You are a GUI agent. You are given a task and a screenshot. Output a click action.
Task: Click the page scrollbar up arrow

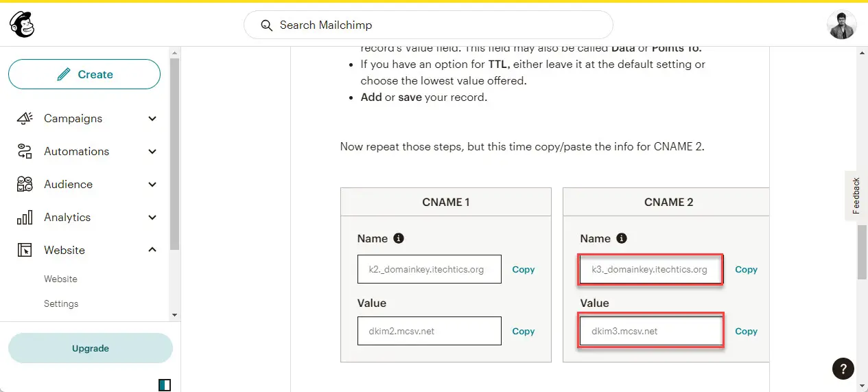863,52
